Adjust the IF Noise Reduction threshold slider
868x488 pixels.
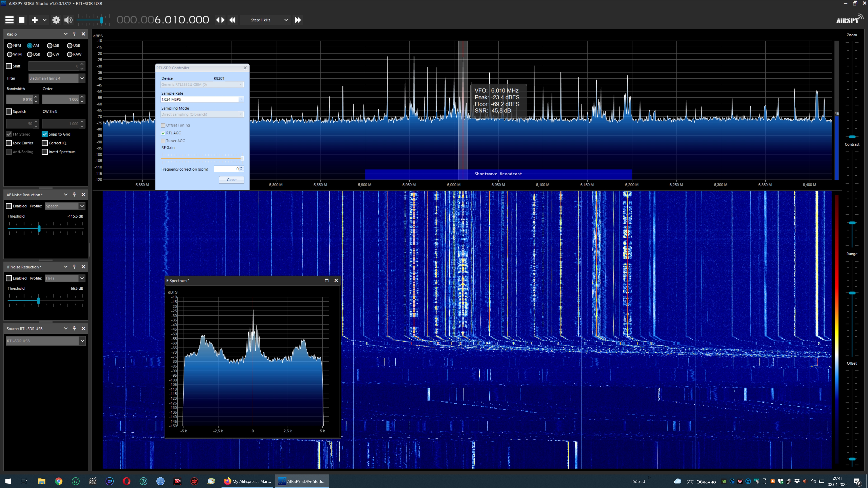[38, 301]
